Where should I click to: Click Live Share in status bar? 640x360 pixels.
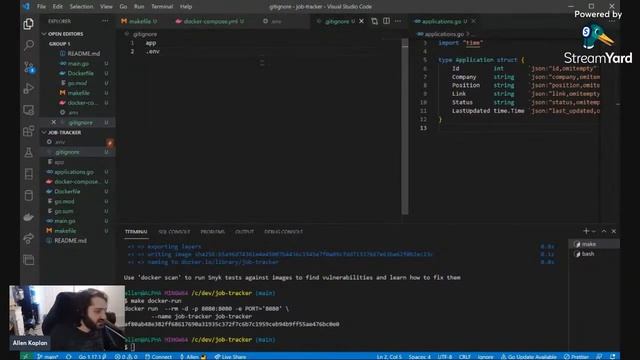click(230, 356)
